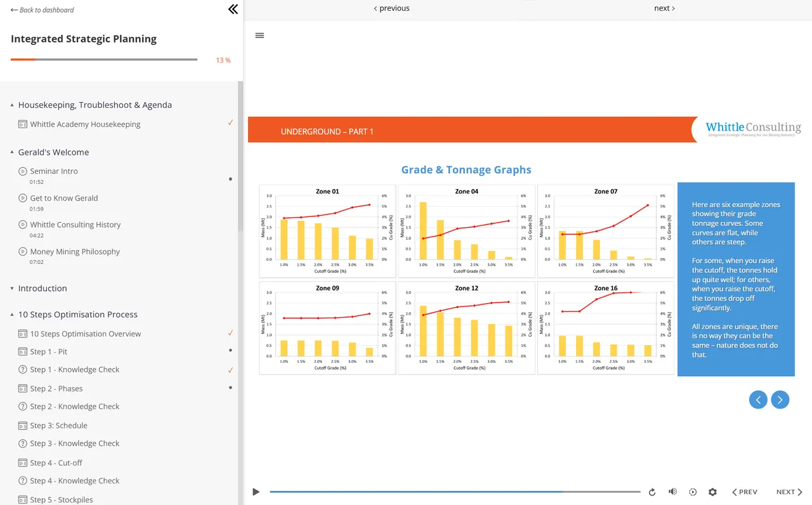Screen dimensions: 812x505
Task: Open Step 3 - Knowledge Check item
Action: pyautogui.click(x=75, y=443)
